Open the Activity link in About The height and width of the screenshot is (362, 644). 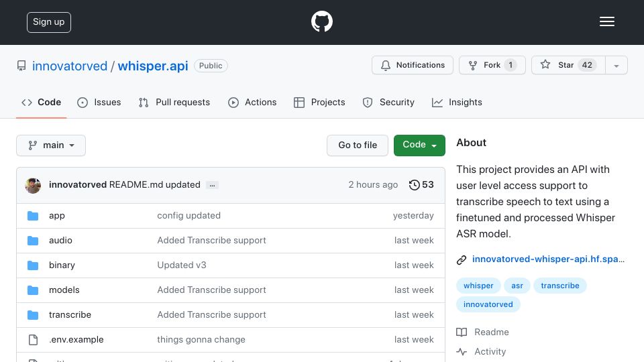pyautogui.click(x=490, y=352)
